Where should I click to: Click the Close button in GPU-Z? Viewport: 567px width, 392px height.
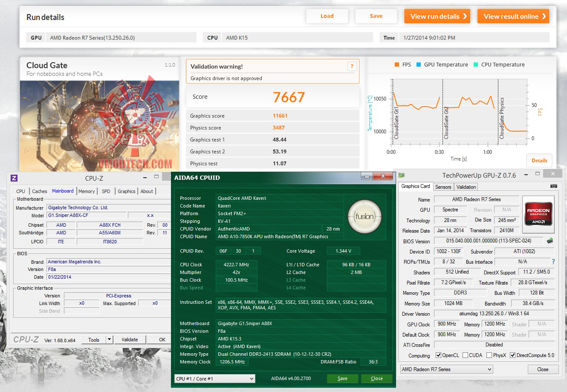click(x=543, y=369)
